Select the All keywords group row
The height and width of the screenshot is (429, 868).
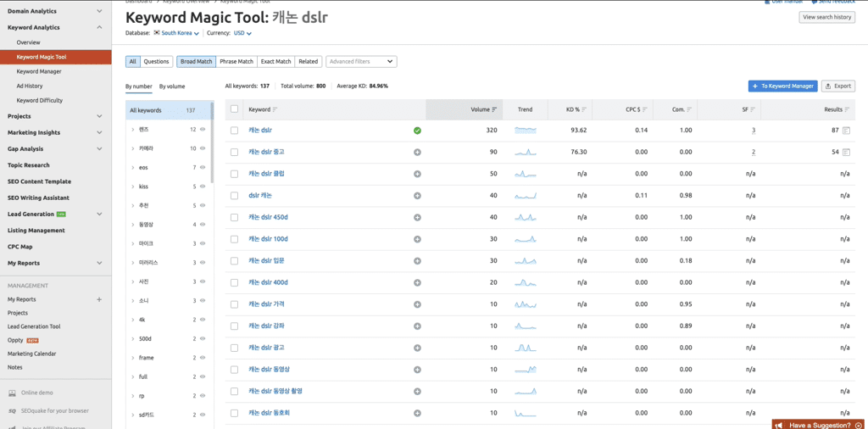[169, 110]
